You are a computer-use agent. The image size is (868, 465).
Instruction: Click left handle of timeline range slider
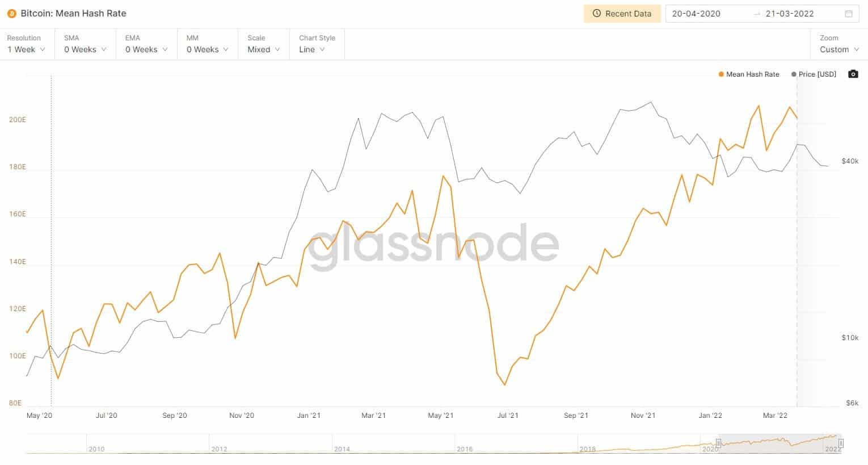pos(718,443)
